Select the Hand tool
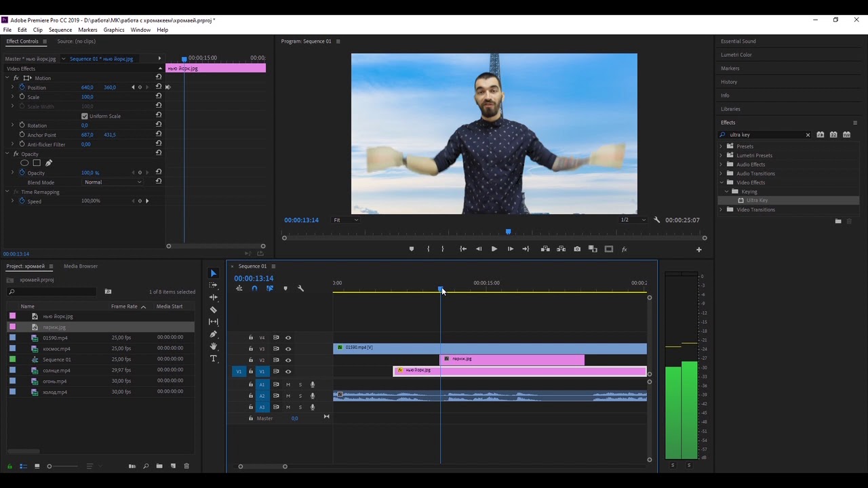 pos(214,346)
